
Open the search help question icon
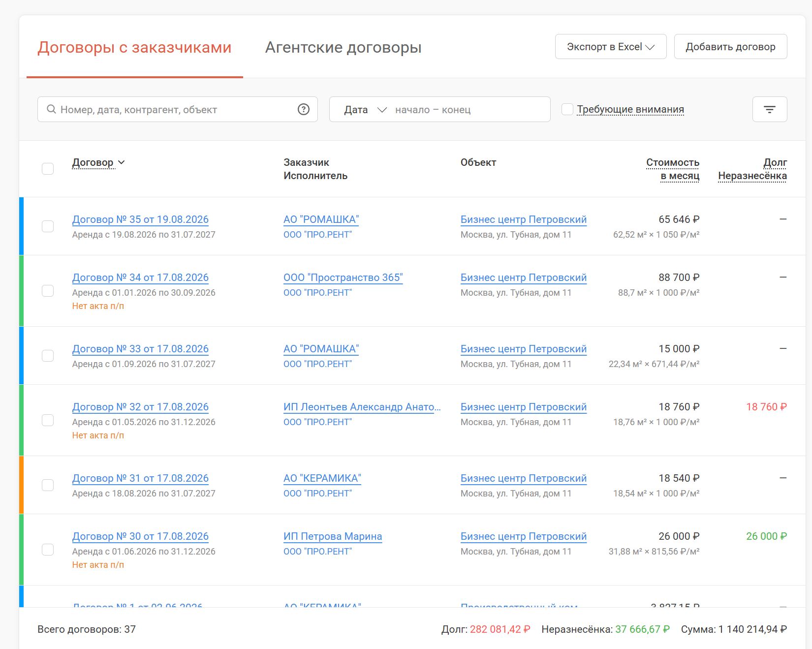tap(304, 109)
